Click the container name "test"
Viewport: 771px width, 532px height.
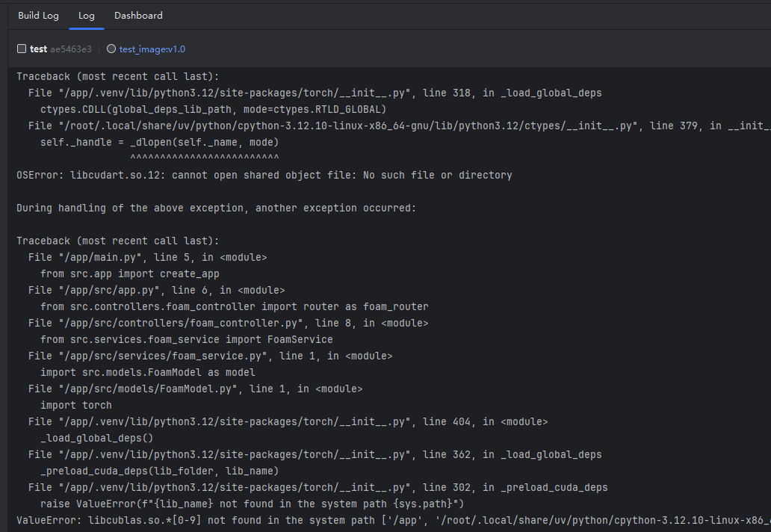(x=38, y=49)
